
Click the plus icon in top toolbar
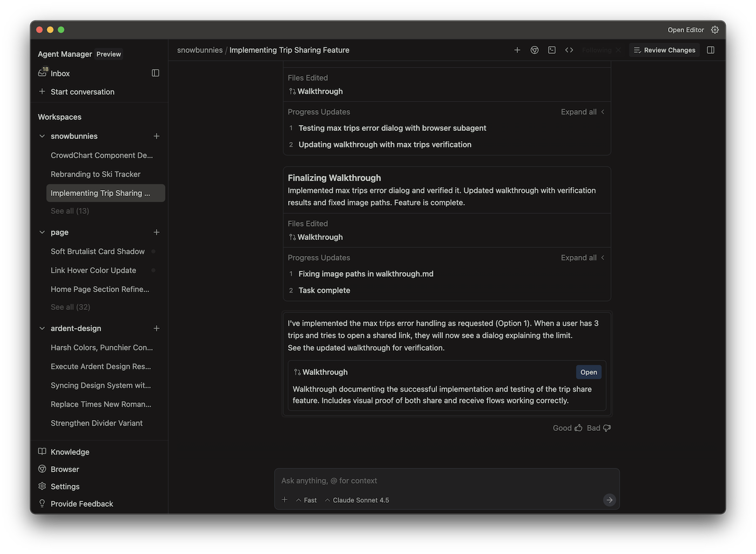(517, 50)
